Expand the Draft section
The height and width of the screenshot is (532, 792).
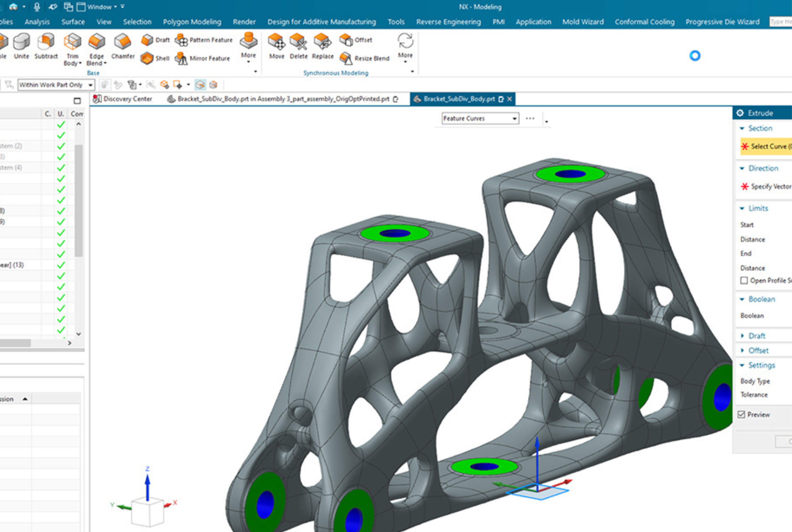tap(757, 336)
